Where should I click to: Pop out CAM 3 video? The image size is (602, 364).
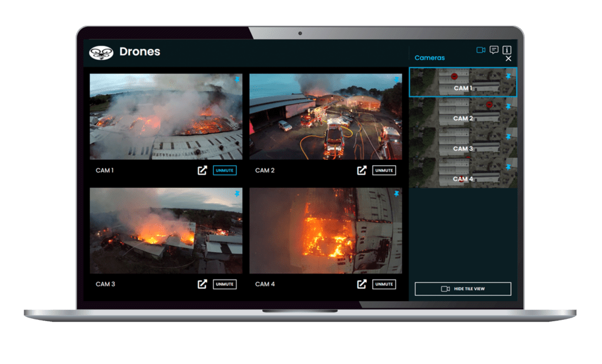tap(202, 284)
